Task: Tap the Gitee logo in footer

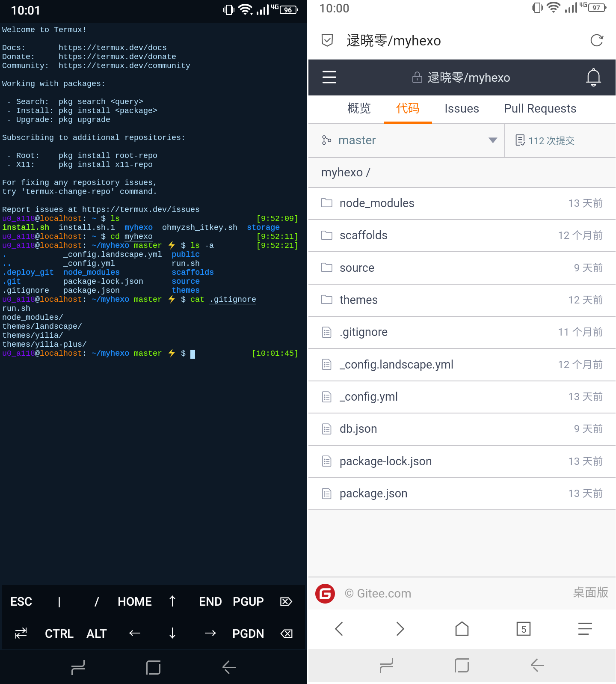Action: tap(325, 594)
